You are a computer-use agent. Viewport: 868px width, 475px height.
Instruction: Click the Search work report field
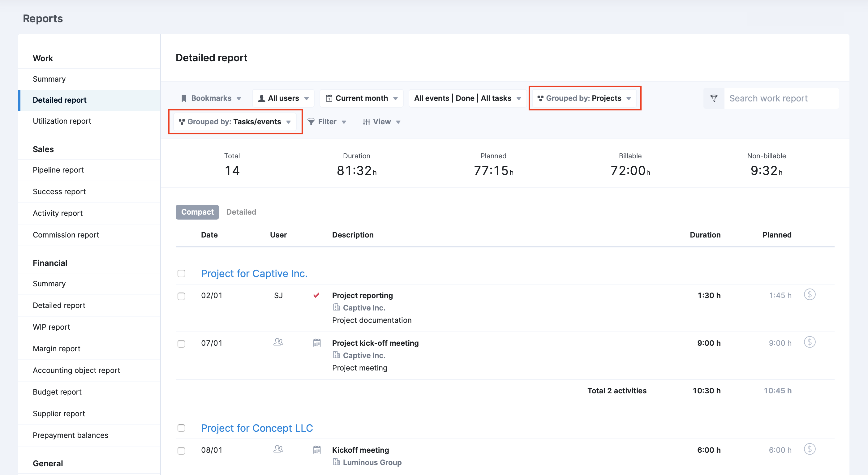pos(781,98)
